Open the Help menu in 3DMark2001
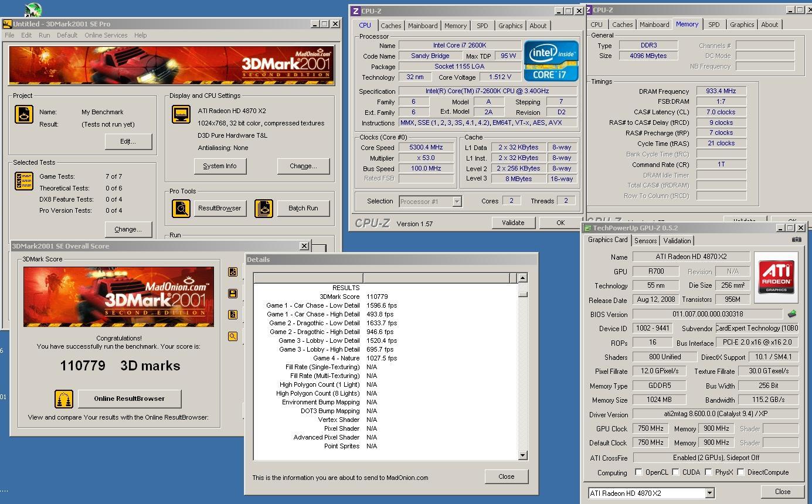The image size is (812, 504). click(x=140, y=35)
